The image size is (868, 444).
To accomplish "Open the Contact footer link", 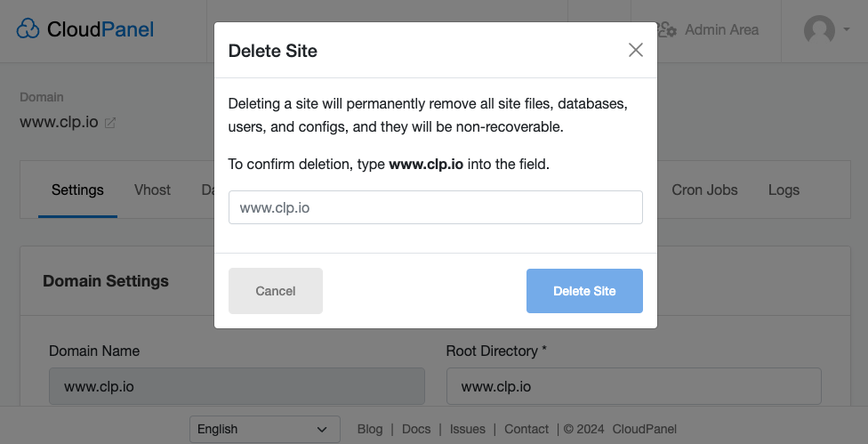I will tap(526, 429).
